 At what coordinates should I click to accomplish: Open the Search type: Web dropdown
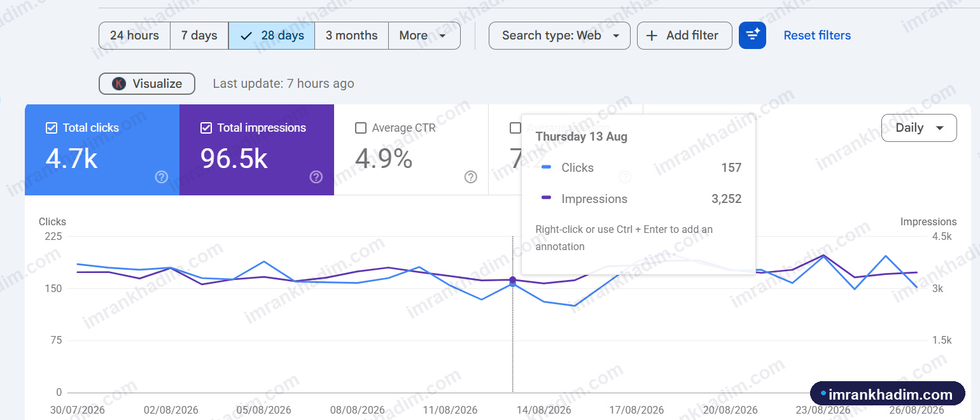559,36
